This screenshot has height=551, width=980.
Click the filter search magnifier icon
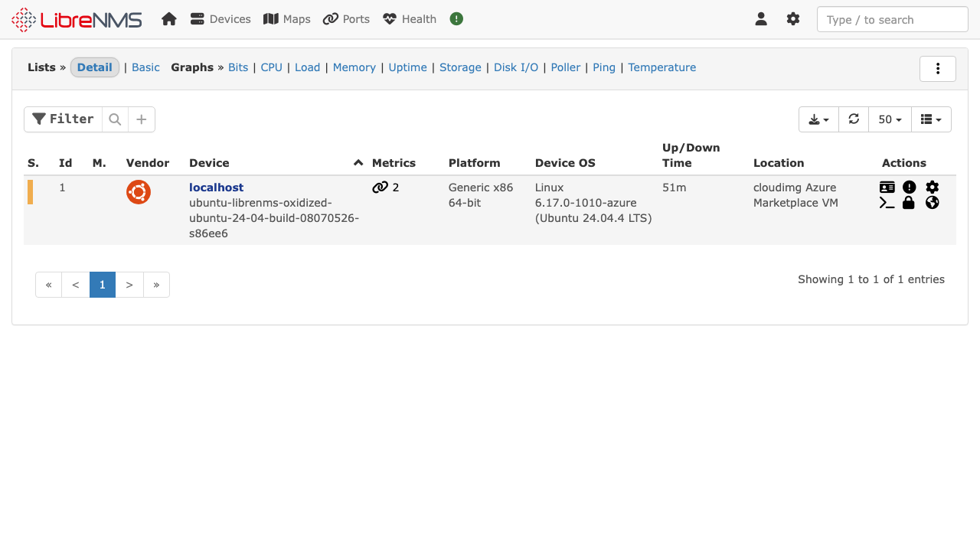(115, 119)
